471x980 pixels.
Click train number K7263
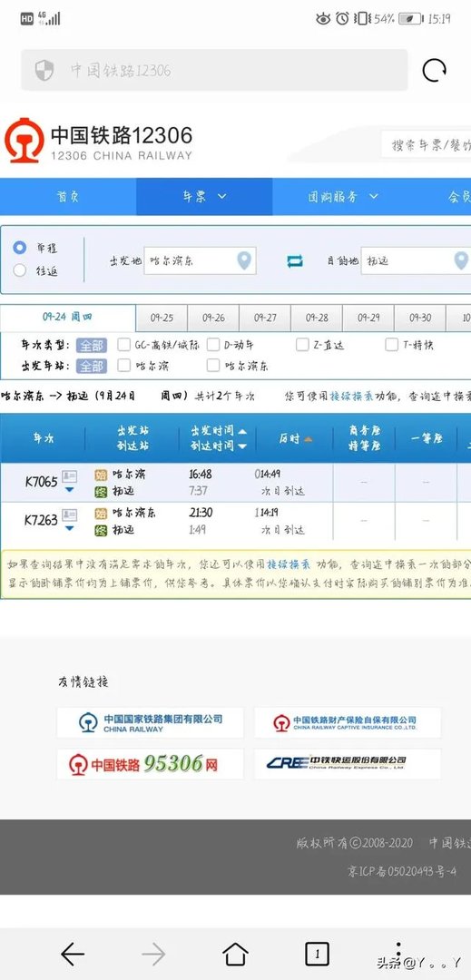tap(41, 520)
